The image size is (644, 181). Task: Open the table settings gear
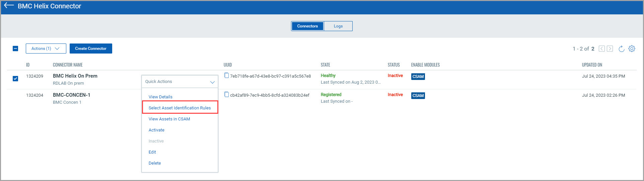[632, 49]
